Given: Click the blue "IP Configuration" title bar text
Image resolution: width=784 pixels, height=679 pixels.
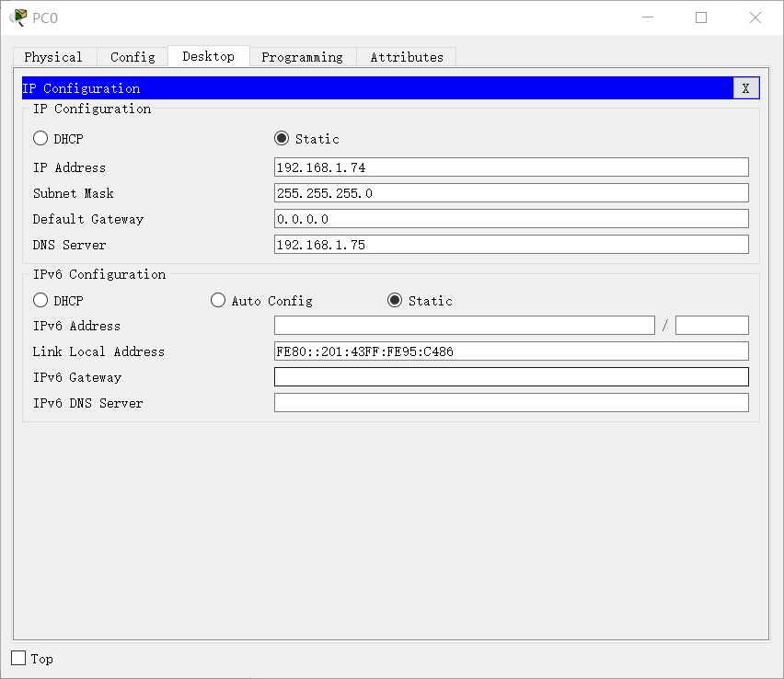Looking at the screenshot, I should (x=81, y=88).
